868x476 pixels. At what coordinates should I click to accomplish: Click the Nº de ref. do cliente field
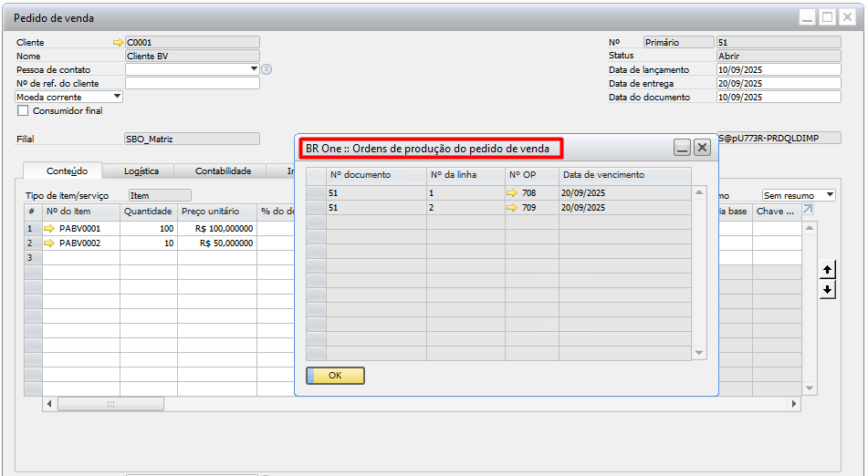pos(192,83)
